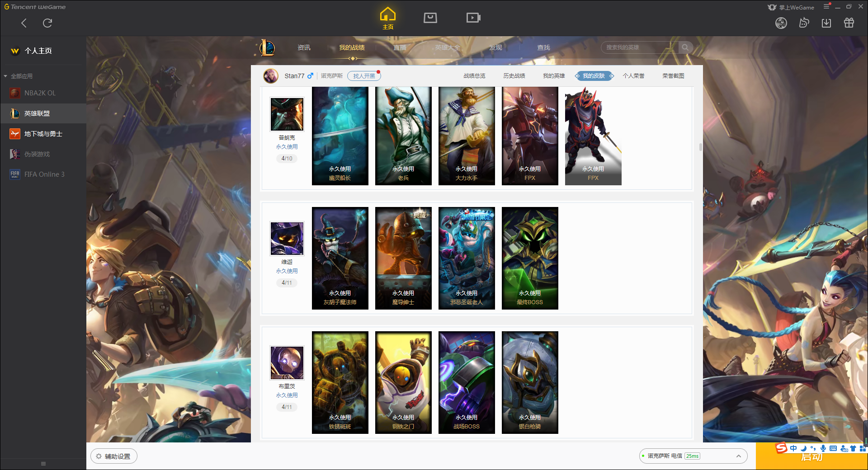Expand the 诺克萨斯 电信 server dropdown
The image size is (868, 470).
click(x=693, y=456)
